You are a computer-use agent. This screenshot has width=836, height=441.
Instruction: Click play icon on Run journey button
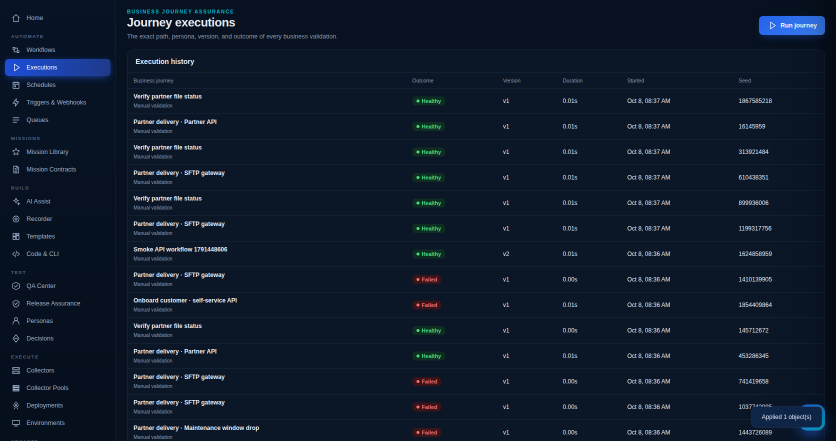click(x=773, y=26)
